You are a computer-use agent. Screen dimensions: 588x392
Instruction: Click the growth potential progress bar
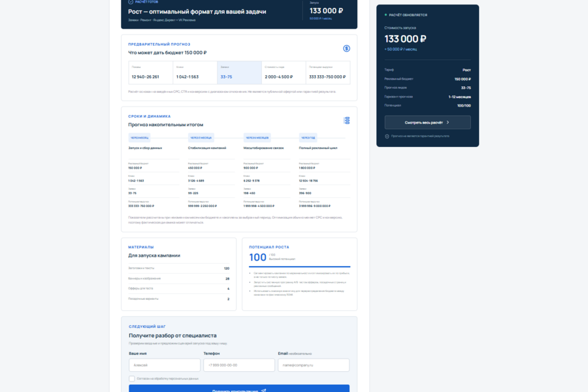point(300,267)
